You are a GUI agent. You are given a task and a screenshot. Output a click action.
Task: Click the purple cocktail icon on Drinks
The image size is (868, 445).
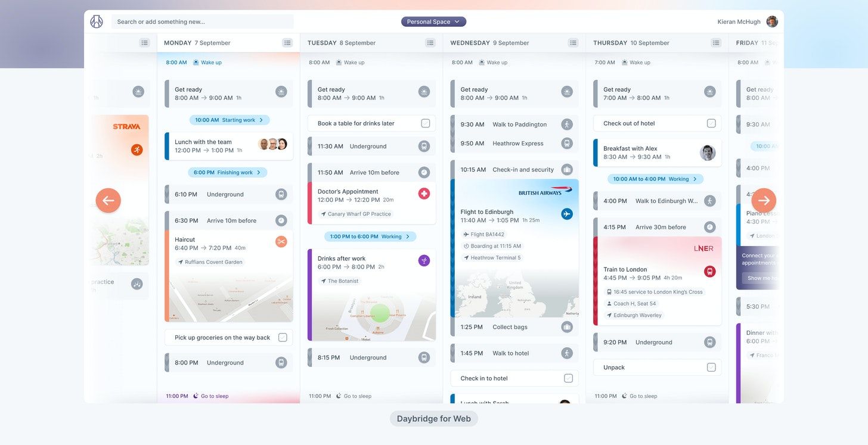click(424, 260)
